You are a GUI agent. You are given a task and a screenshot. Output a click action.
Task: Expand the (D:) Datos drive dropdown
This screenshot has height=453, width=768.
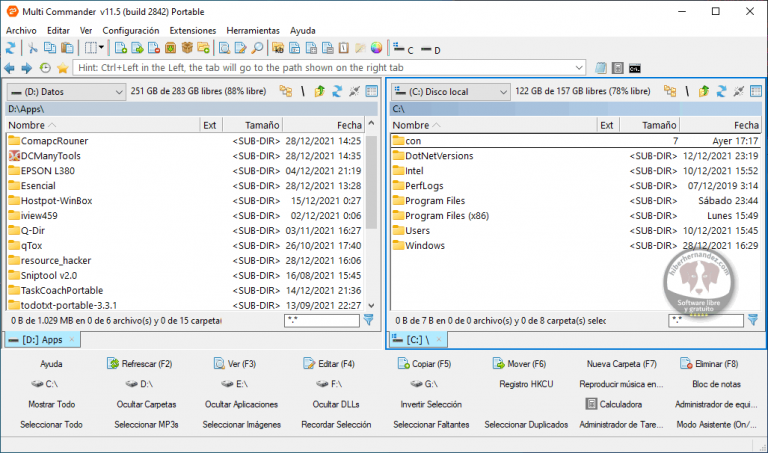pyautogui.click(x=116, y=91)
